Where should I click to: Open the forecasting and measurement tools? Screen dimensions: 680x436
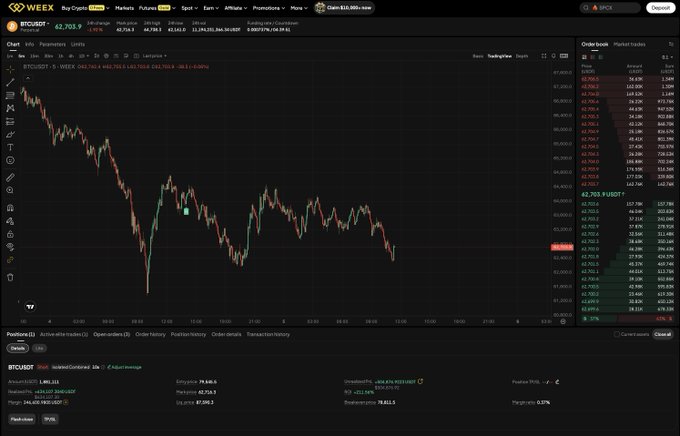tap(10, 121)
